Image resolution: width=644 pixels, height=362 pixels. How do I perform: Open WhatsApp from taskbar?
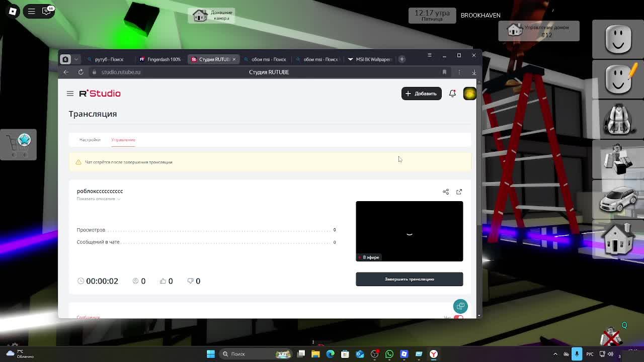coord(389,354)
